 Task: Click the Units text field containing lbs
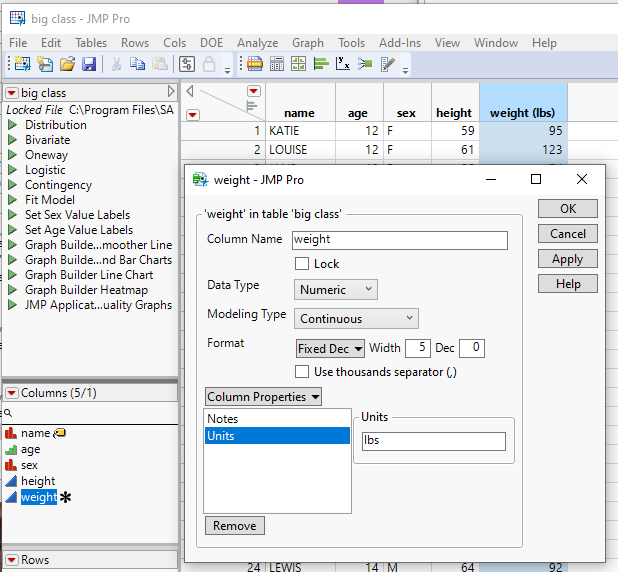433,442
